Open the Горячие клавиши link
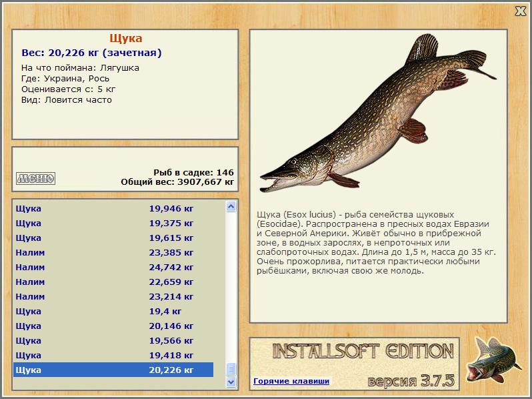The image size is (532, 399). coord(291,381)
